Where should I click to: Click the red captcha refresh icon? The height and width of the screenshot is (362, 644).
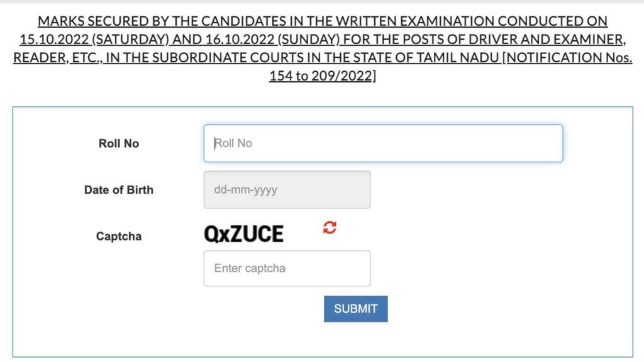(330, 227)
